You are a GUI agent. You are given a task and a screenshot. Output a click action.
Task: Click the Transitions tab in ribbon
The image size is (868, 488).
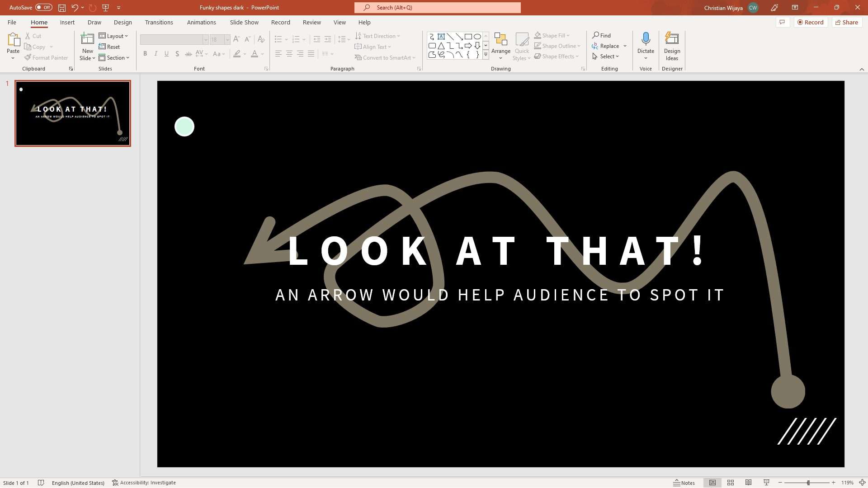tap(159, 22)
